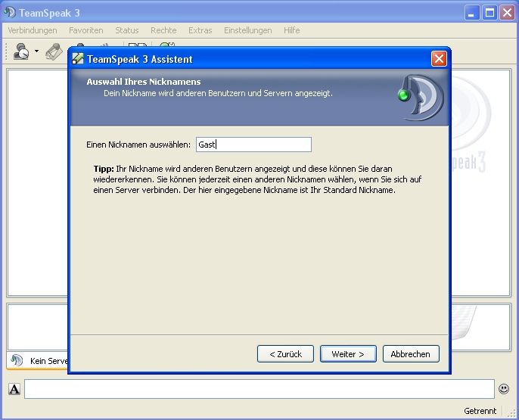Click the nickname input field containing Gast
The image size is (519, 420).
(253, 145)
